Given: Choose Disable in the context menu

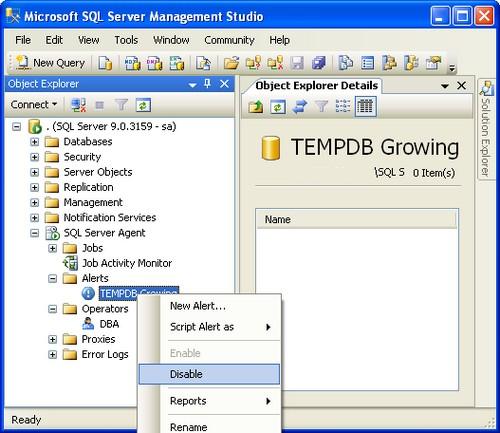Looking at the screenshot, I should click(209, 374).
